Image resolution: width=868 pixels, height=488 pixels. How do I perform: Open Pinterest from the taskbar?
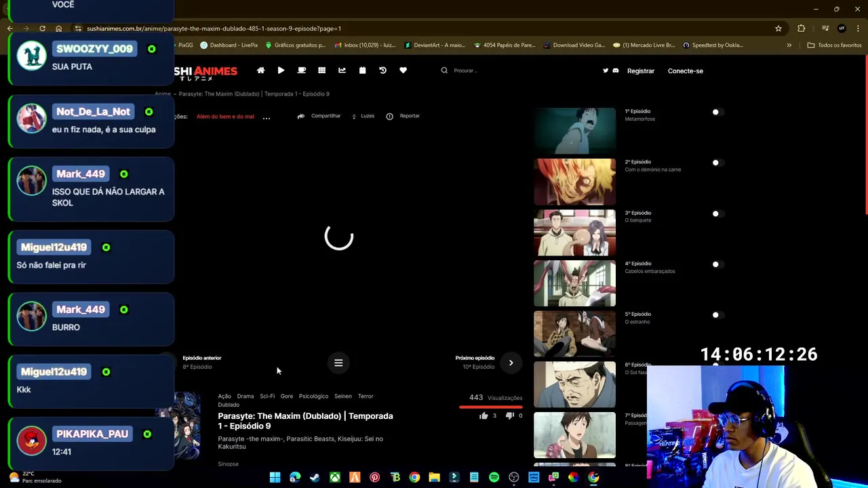374,477
